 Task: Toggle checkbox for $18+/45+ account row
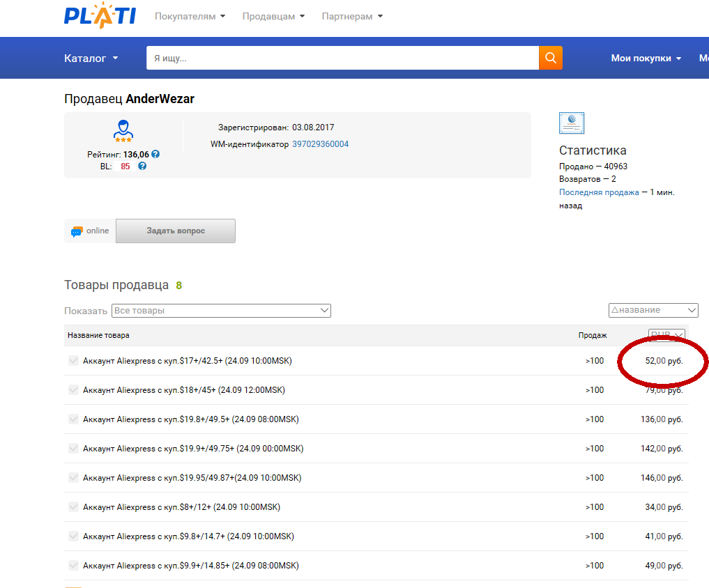click(73, 390)
